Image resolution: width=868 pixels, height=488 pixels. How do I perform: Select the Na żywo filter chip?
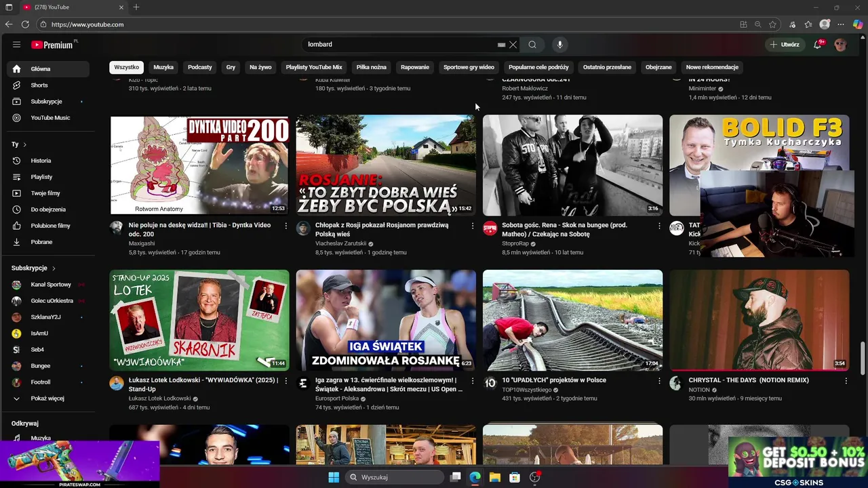tap(260, 67)
